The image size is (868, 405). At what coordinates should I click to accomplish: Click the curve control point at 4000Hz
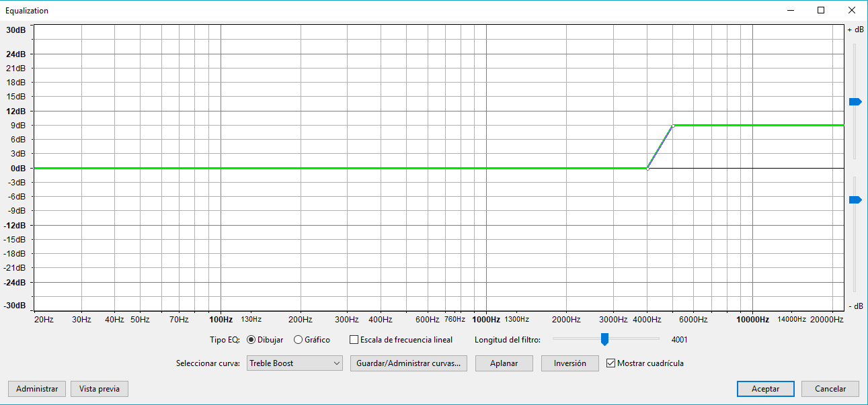647,169
